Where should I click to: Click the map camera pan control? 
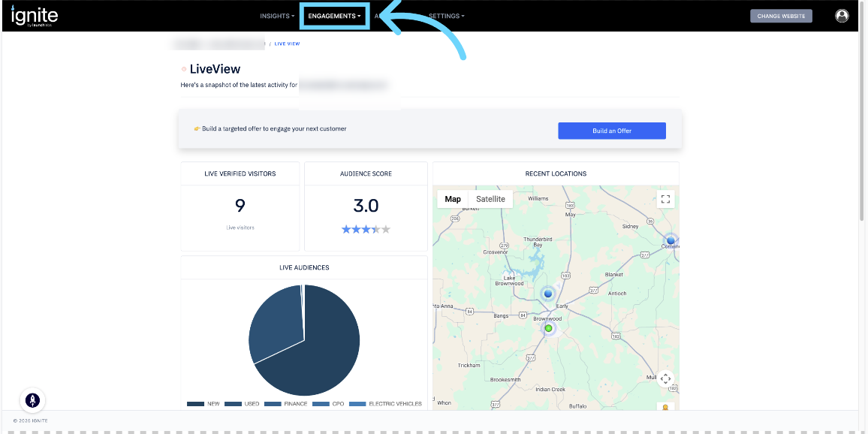coord(665,379)
